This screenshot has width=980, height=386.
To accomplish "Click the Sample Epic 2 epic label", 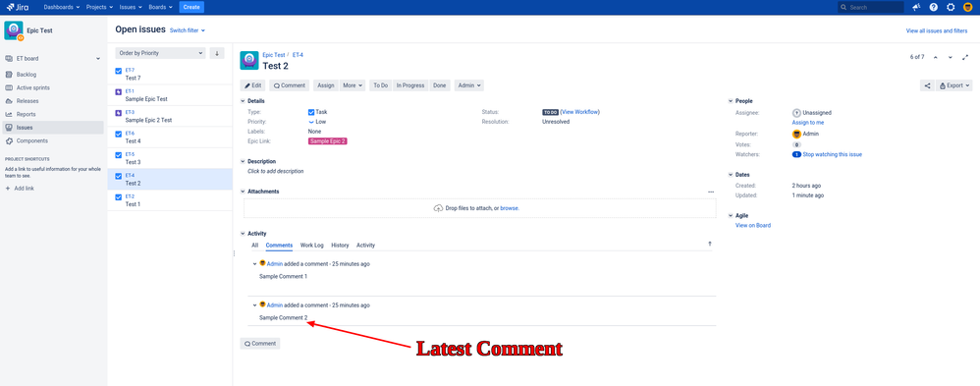I will point(328,141).
